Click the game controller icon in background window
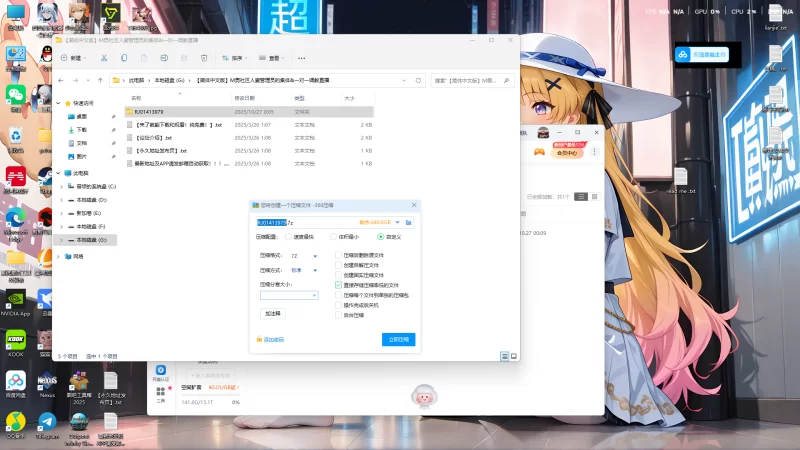 [x=539, y=152]
